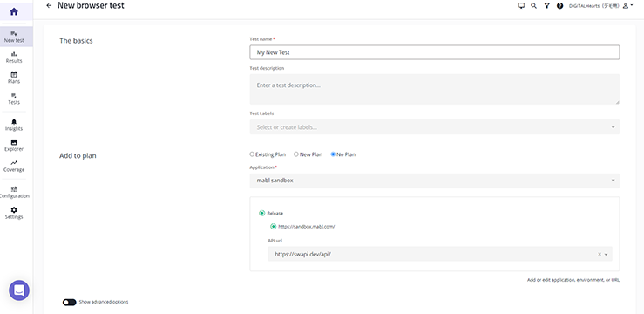
Task: Open Results from the sidebar
Action: point(14,57)
